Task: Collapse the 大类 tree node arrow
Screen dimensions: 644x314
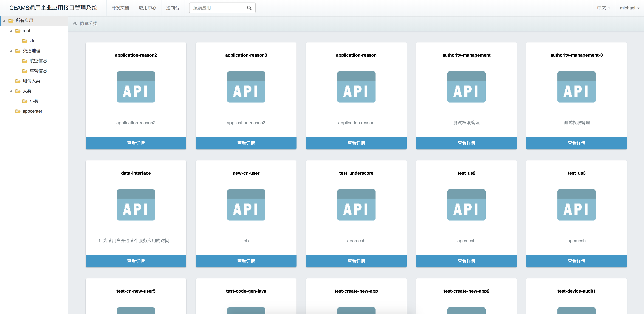Action: (11, 91)
